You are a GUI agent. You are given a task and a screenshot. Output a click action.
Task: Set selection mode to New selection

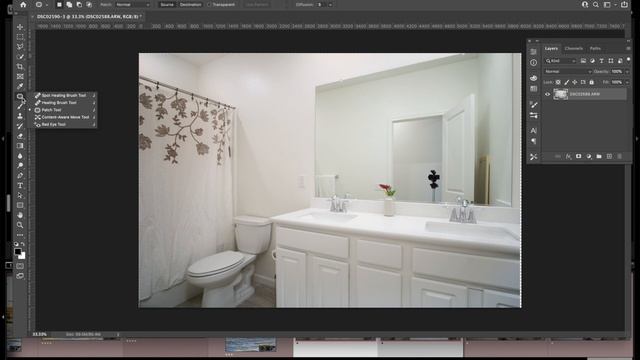pyautogui.click(x=59, y=4)
